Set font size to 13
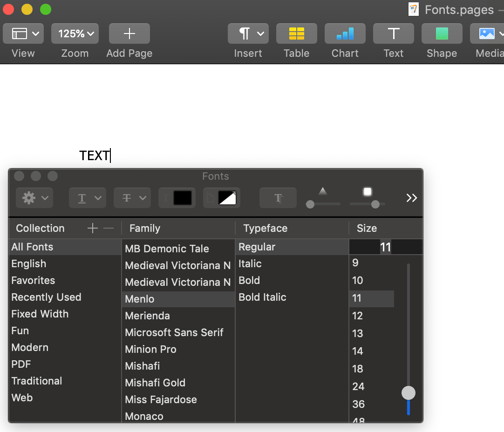Viewport: 504px width, 432px height. (372, 333)
